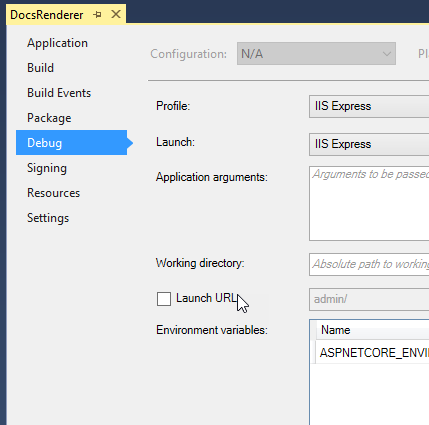The height and width of the screenshot is (425, 429).
Task: Open the Package settings page
Action: click(x=49, y=118)
